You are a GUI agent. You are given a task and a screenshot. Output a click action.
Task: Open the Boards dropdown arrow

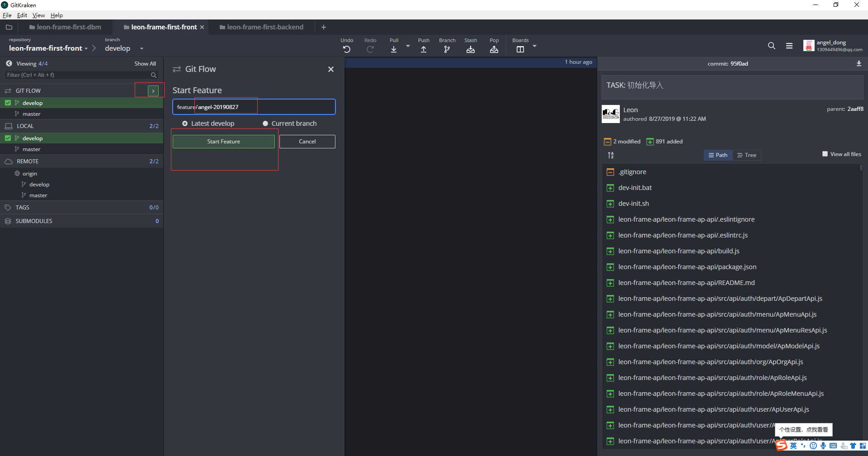point(534,46)
